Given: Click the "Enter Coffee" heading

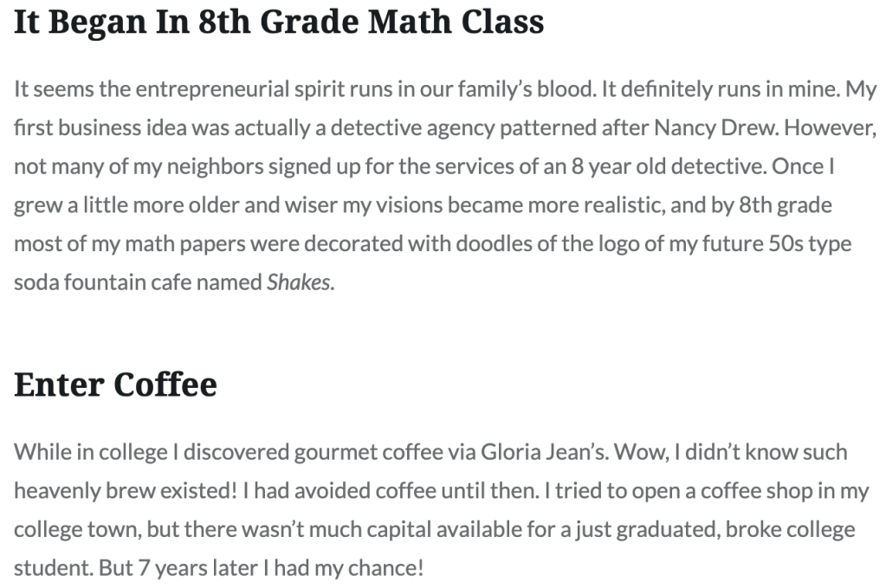Looking at the screenshot, I should click(115, 384).
